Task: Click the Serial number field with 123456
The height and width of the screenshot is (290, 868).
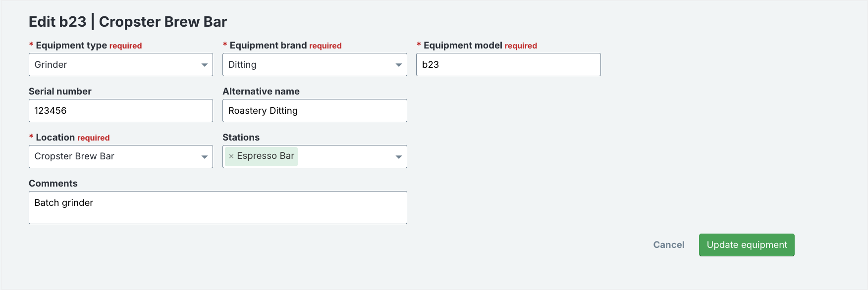Action: 121,111
